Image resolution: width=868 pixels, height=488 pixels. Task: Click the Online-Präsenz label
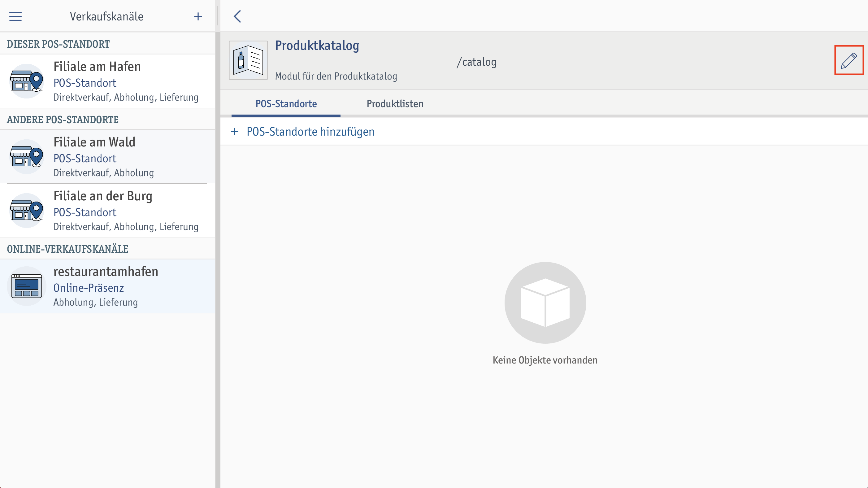[x=89, y=288]
